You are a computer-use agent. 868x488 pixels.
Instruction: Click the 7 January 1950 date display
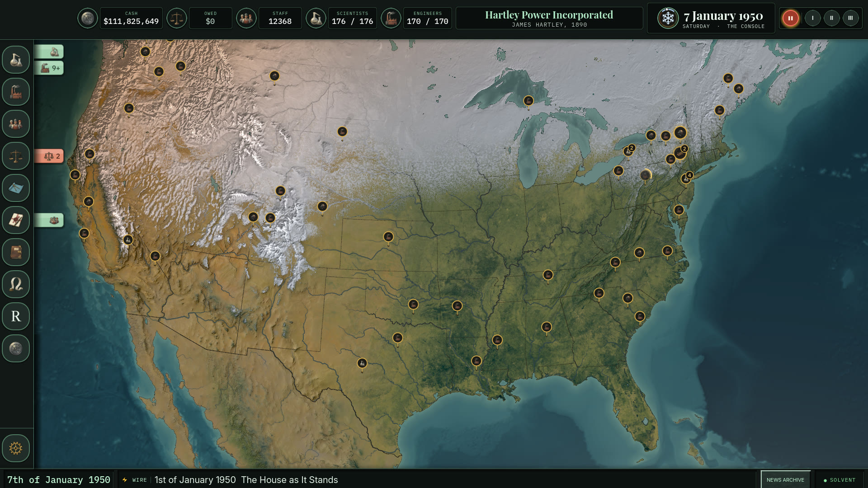(x=723, y=16)
